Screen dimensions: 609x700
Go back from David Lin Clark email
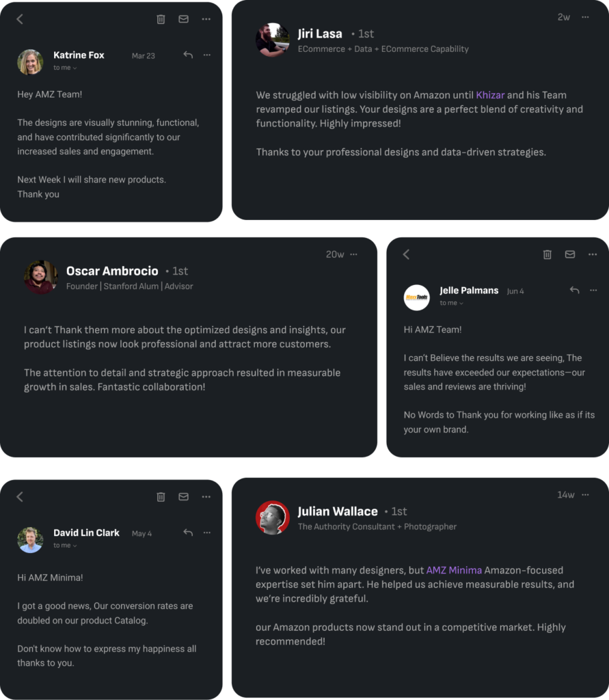(20, 497)
